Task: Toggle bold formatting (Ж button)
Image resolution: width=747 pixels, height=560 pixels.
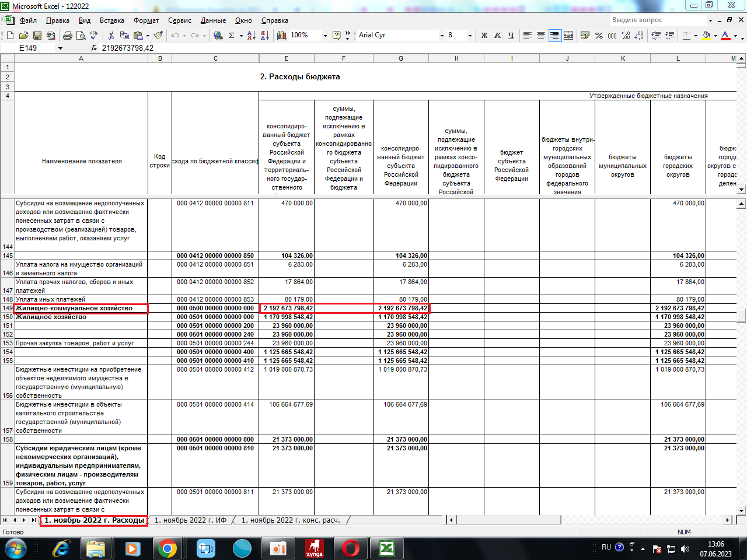Action: click(x=484, y=36)
